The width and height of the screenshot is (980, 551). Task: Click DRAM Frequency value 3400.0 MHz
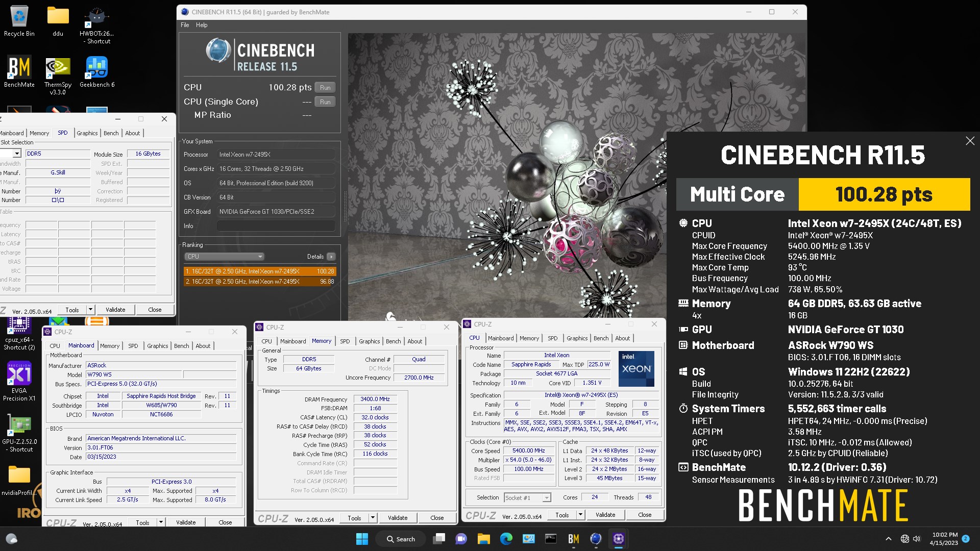click(x=375, y=399)
